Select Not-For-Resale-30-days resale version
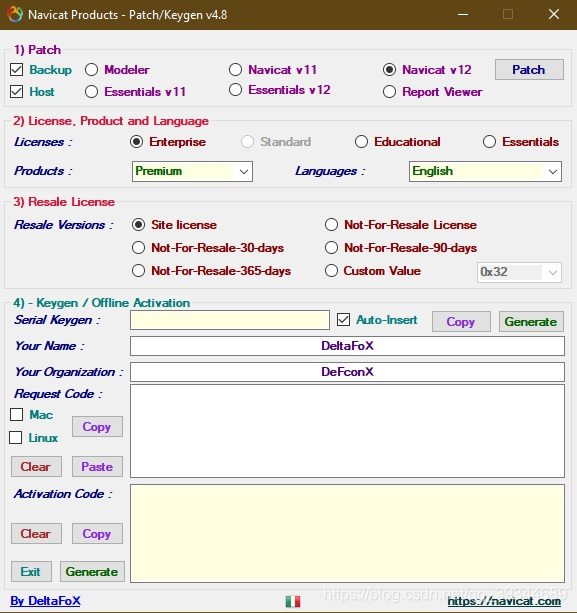This screenshot has width=577, height=613. coord(138,248)
